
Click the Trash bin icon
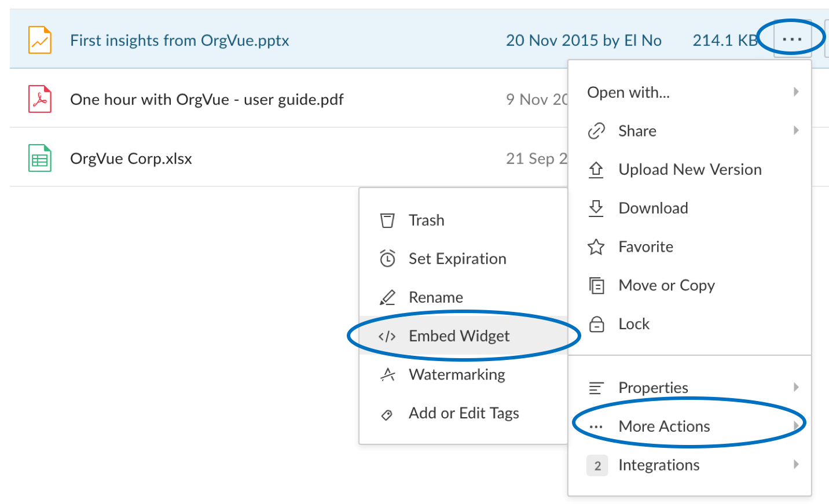[387, 220]
